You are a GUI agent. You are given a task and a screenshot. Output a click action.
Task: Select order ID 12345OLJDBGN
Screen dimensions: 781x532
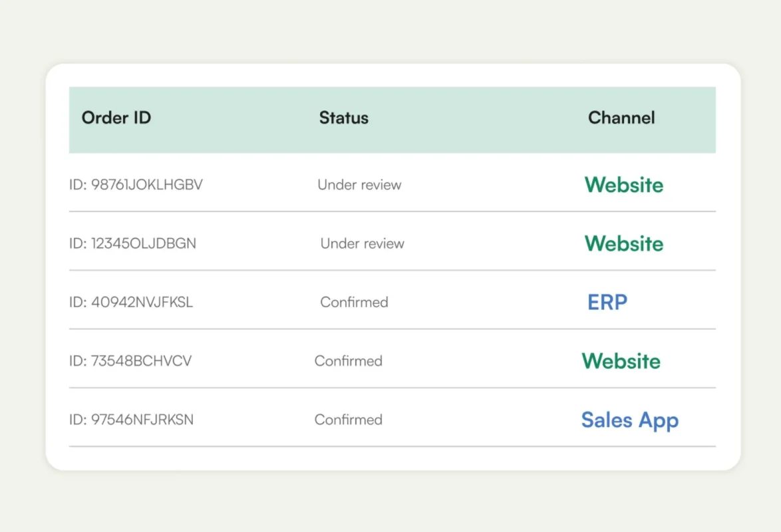(x=132, y=243)
